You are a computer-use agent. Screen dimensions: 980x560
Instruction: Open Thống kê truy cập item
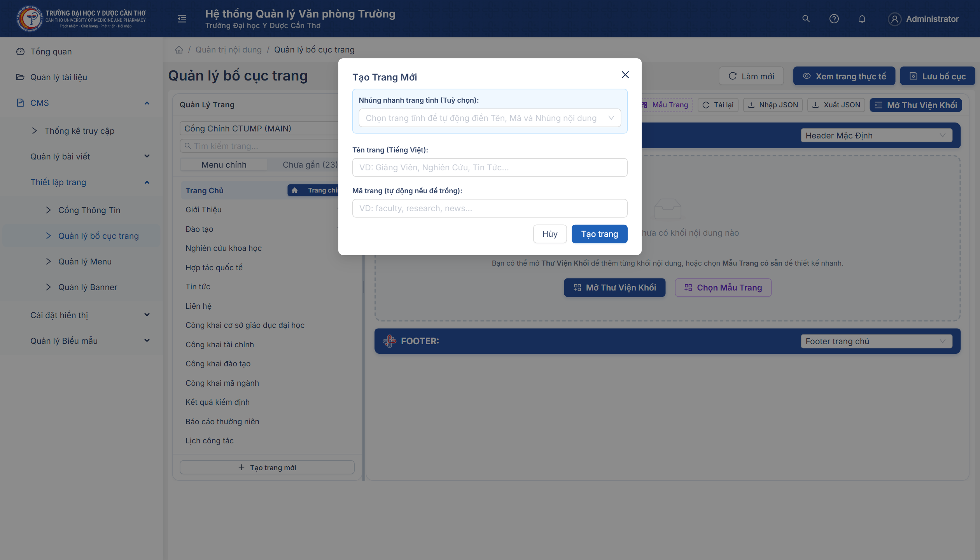(x=82, y=131)
